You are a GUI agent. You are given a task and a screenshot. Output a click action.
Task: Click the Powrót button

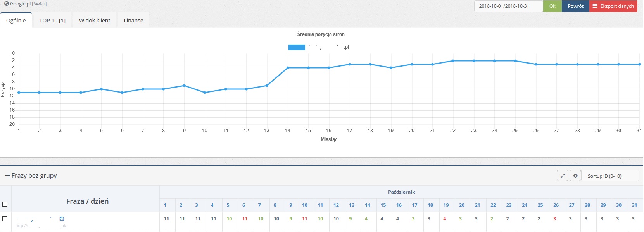coord(575,6)
